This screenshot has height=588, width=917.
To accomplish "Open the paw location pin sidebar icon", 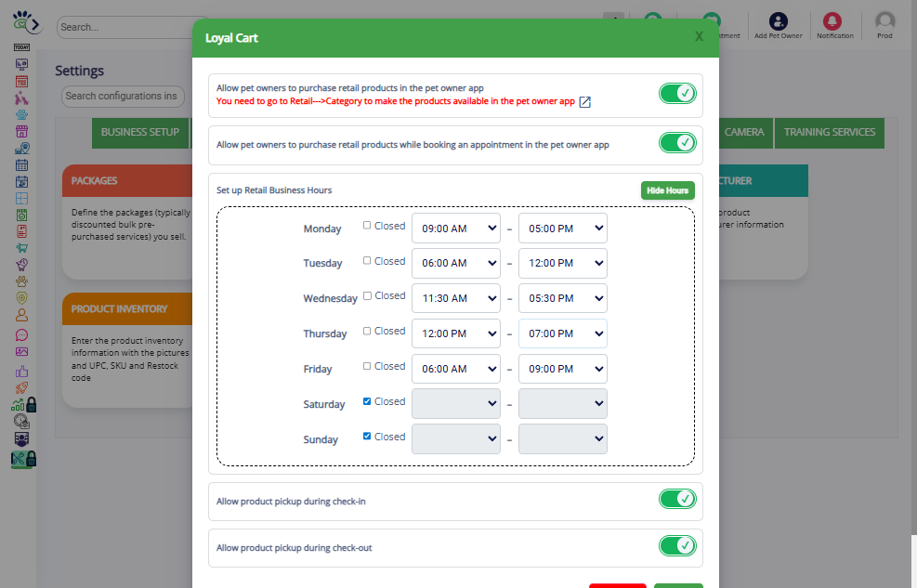I will 21,149.
